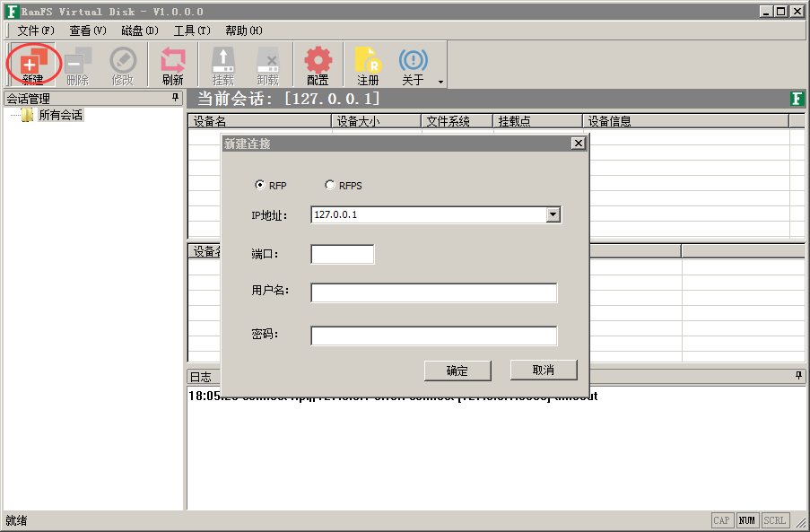Expand the IP地址 dropdown list
Screen dimensions: 810x532
point(553,214)
